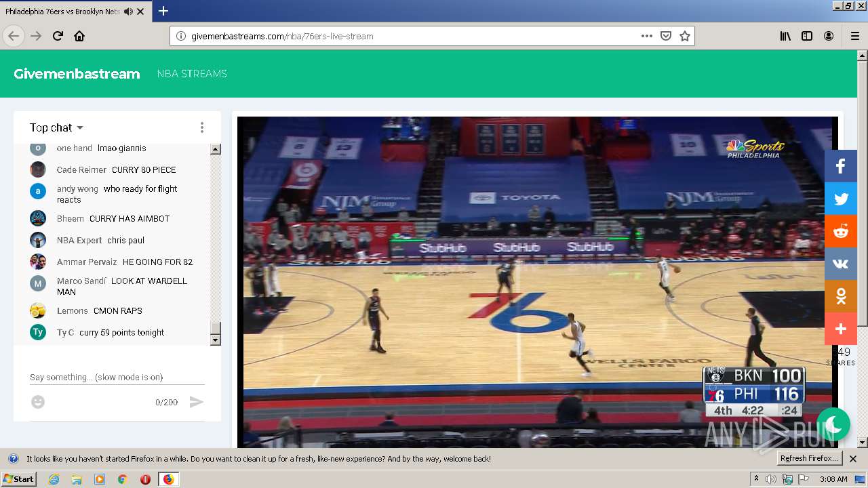This screenshot has width=868, height=488.
Task: Share the stream on VK
Action: [841, 264]
